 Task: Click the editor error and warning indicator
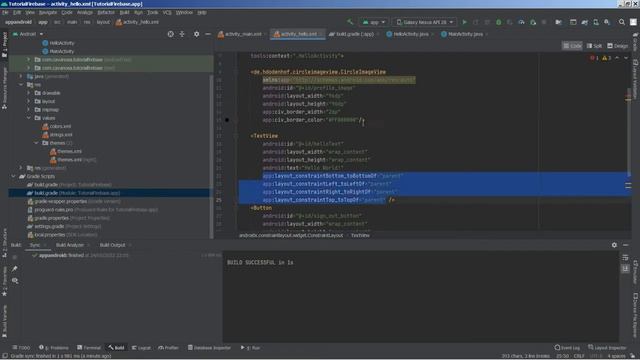click(x=600, y=58)
